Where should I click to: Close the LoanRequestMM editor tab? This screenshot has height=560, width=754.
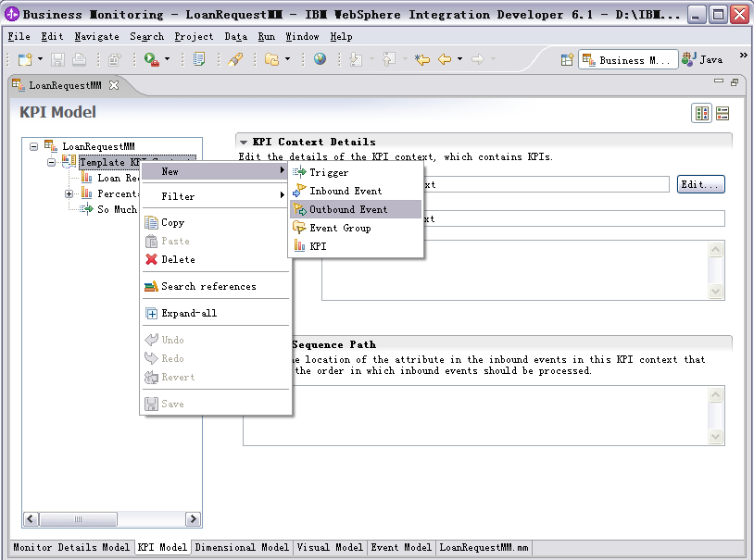click(114, 85)
